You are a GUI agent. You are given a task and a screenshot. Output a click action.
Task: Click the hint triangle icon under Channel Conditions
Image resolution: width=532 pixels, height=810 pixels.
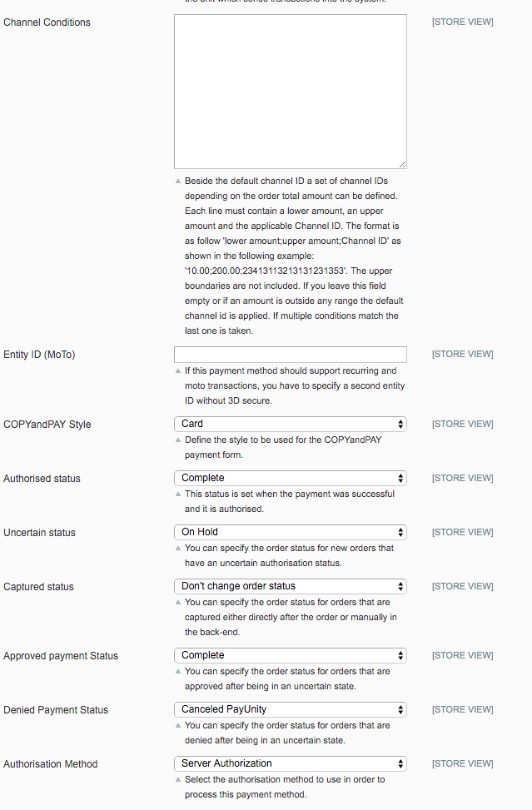point(177,181)
